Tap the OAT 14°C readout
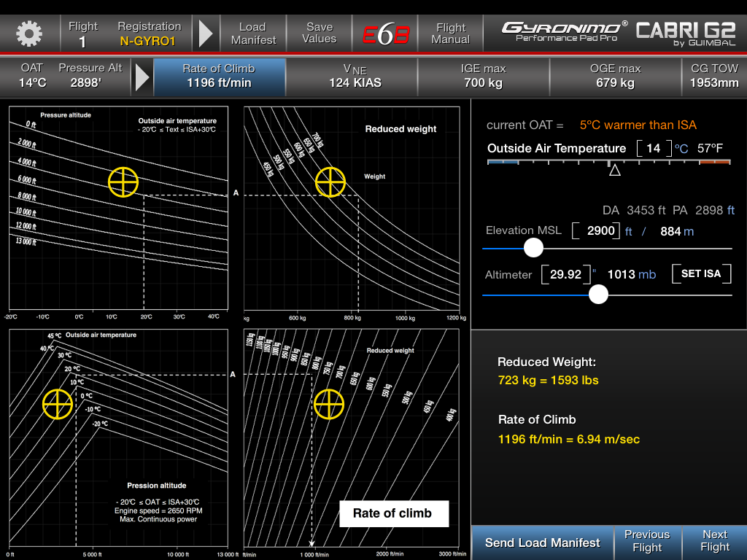 tap(32, 76)
